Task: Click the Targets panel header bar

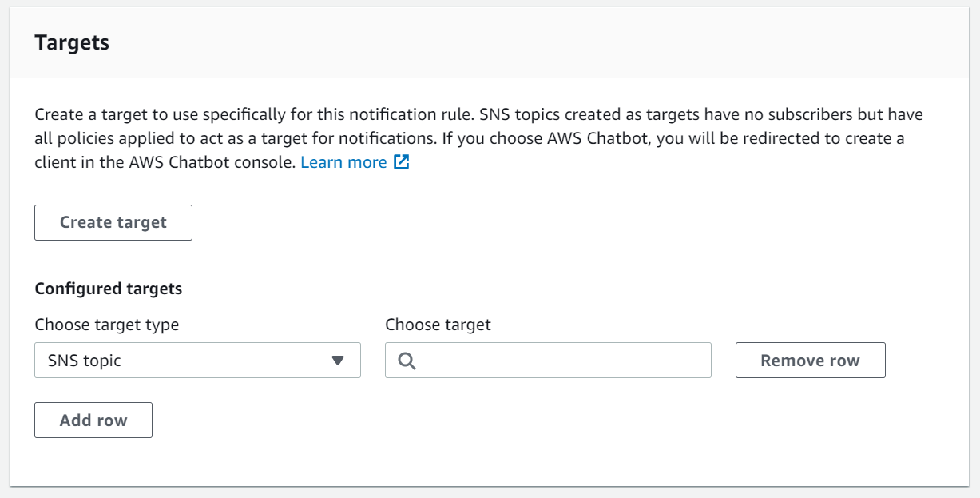Action: [490, 42]
